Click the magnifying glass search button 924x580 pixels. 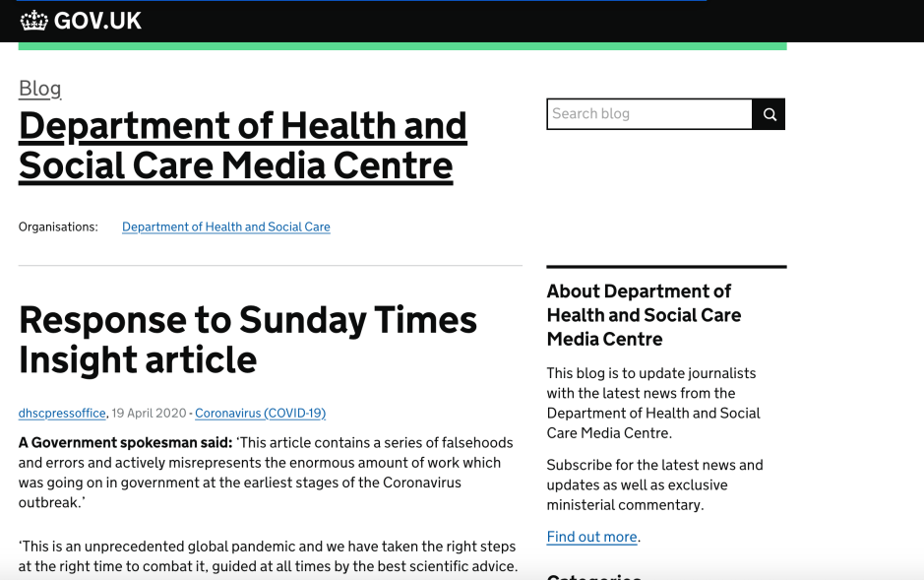[769, 114]
